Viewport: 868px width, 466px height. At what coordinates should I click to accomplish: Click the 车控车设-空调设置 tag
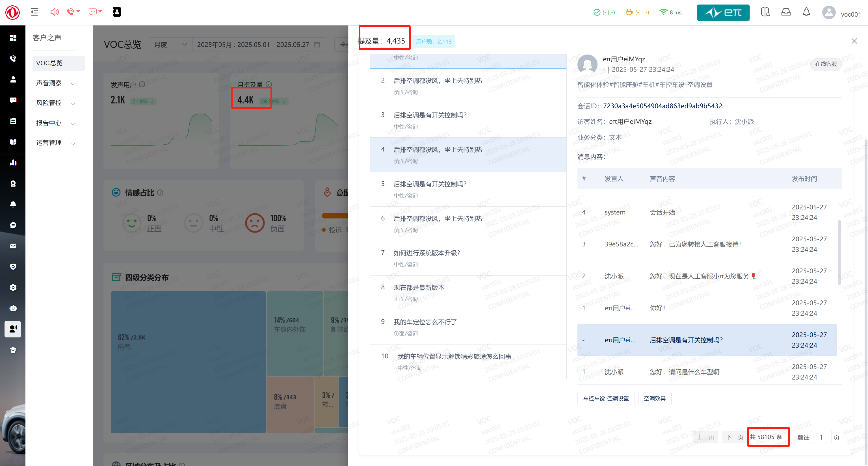tap(606, 399)
